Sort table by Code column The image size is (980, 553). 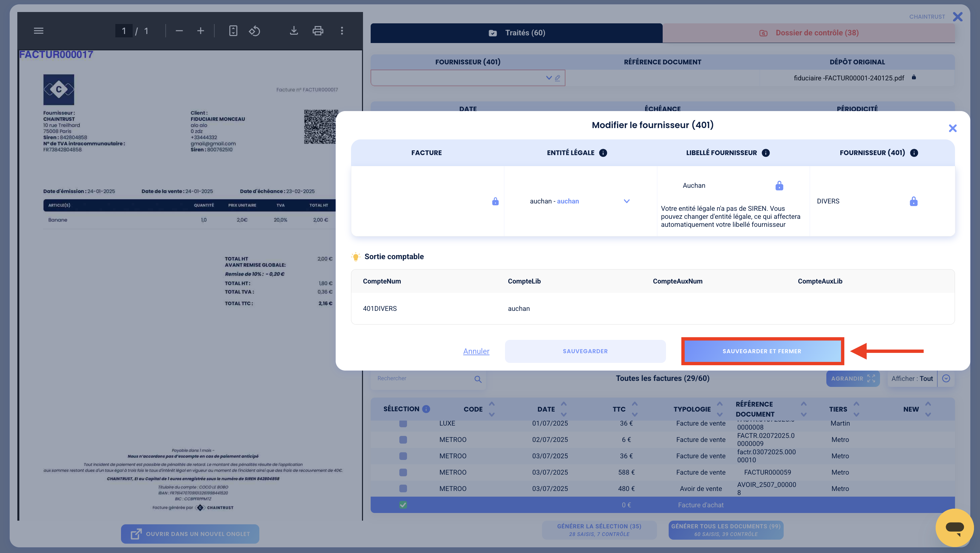(x=492, y=409)
